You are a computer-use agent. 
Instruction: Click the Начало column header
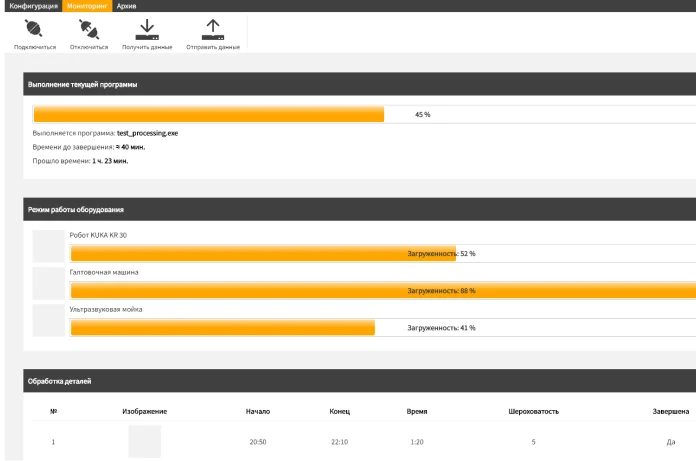coord(258,411)
